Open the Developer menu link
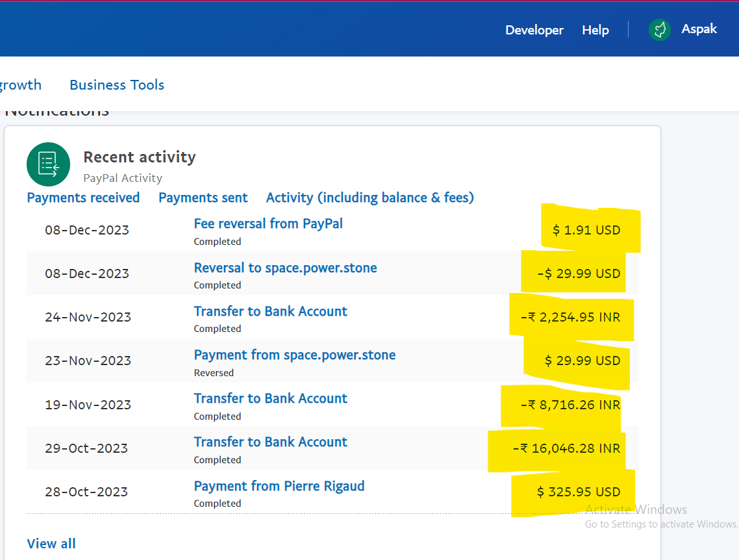Viewport: 739px width, 560px height. coord(534,31)
